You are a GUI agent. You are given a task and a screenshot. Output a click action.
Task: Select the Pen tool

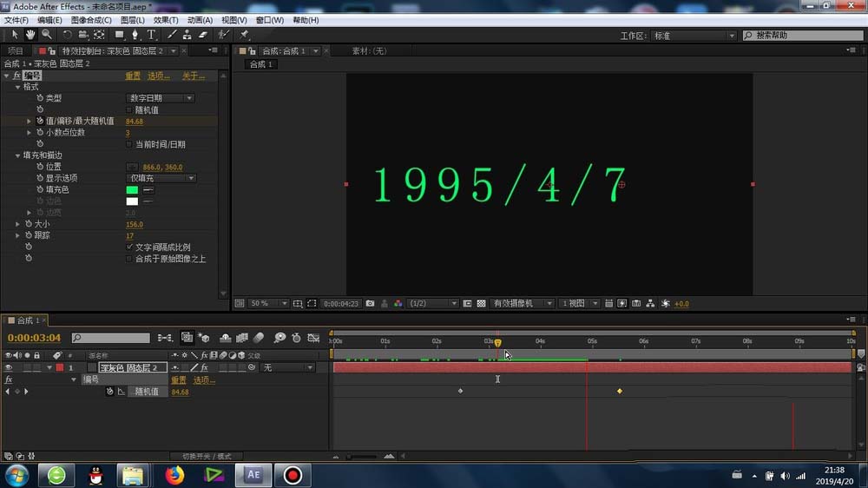coord(135,35)
